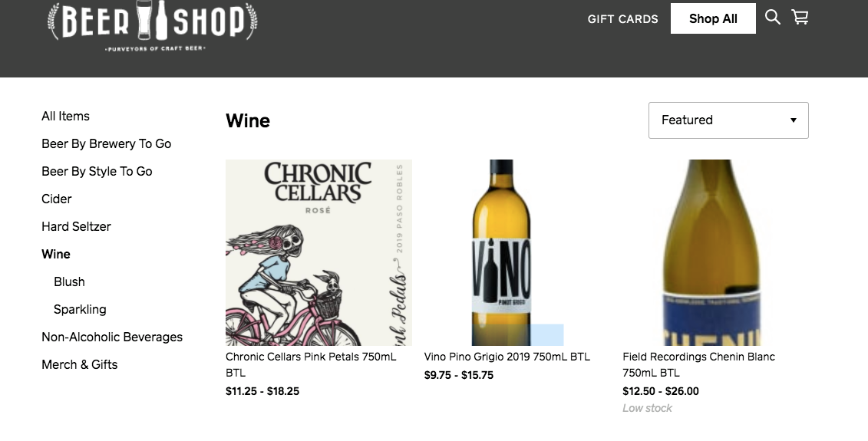
Task: Open Beer By Brewery To Go category
Action: (x=106, y=143)
